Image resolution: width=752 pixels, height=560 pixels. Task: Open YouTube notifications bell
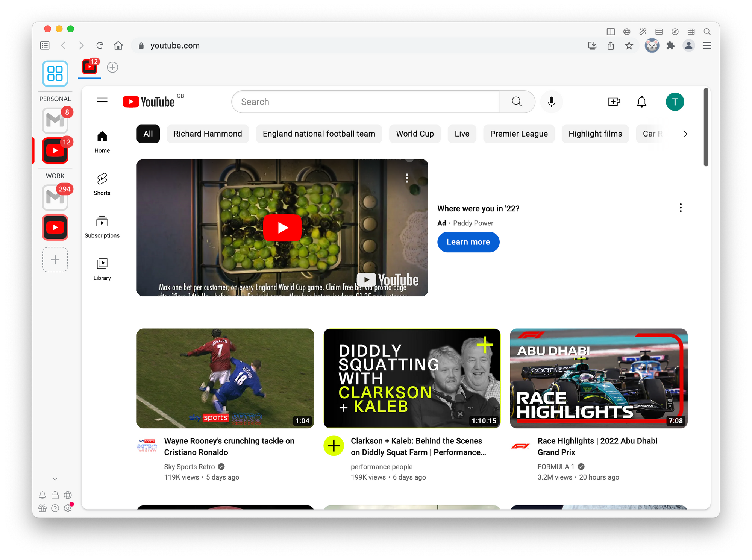[x=641, y=102]
